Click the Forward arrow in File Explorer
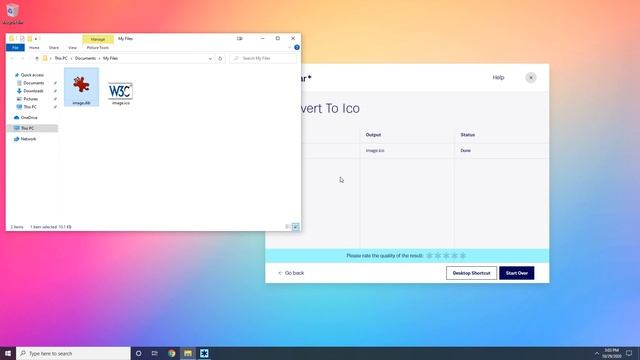The image size is (640, 360). click(x=22, y=58)
